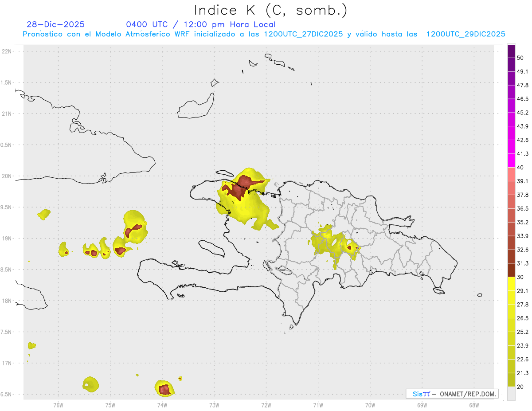The width and height of the screenshot is (532, 411).
Task: Select the "21N" latitude label
Action: 7,114
